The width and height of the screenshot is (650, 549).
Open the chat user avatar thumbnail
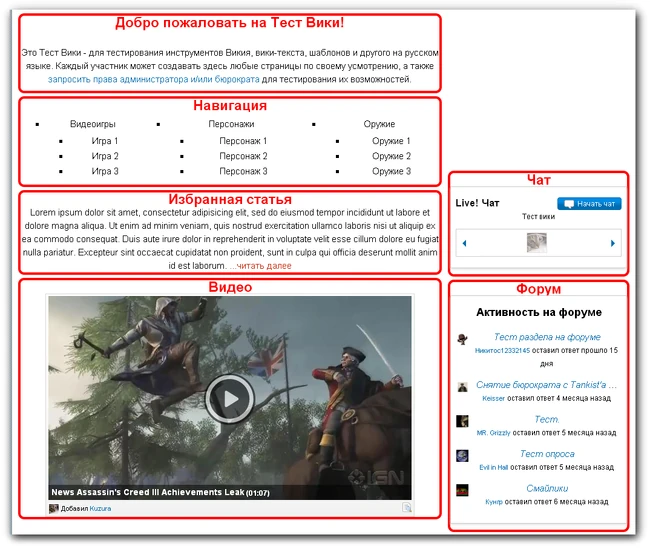pyautogui.click(x=536, y=243)
